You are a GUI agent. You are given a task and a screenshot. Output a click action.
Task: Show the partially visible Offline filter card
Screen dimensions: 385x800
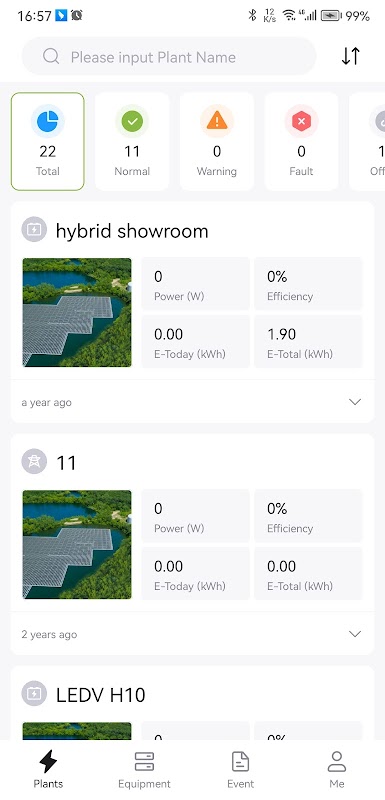pos(368,141)
